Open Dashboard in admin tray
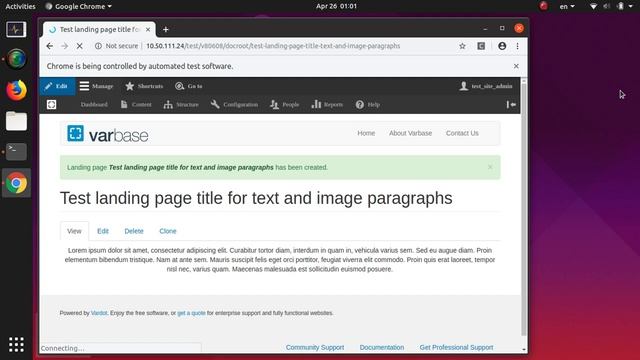Viewport: 640px width, 360px height. click(x=94, y=104)
